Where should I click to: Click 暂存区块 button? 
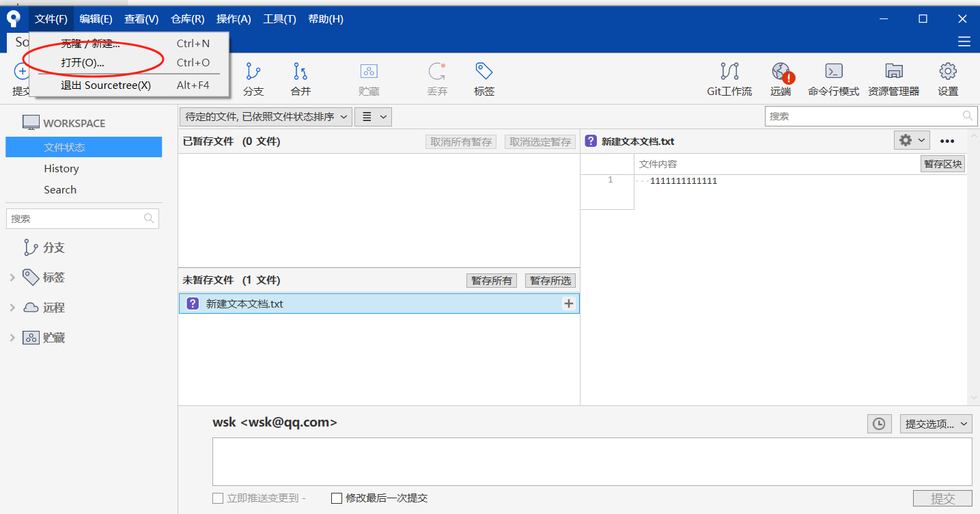[x=943, y=164]
